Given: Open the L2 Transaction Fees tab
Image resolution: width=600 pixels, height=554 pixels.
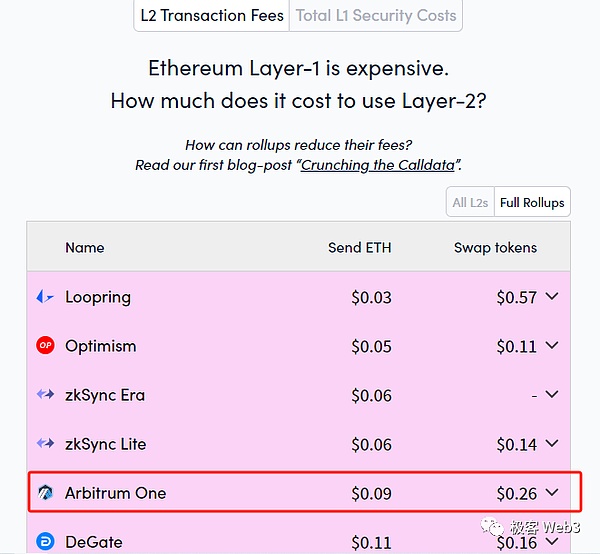Looking at the screenshot, I should pyautogui.click(x=211, y=15).
